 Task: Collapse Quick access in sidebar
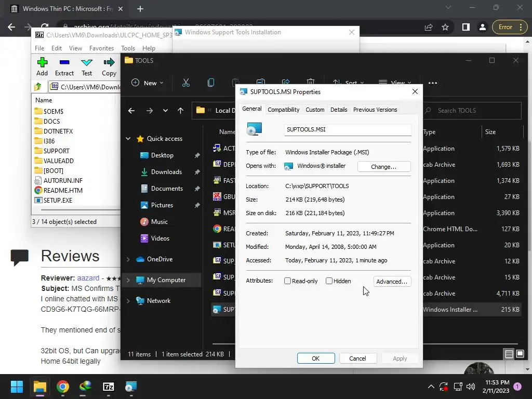[x=128, y=138]
